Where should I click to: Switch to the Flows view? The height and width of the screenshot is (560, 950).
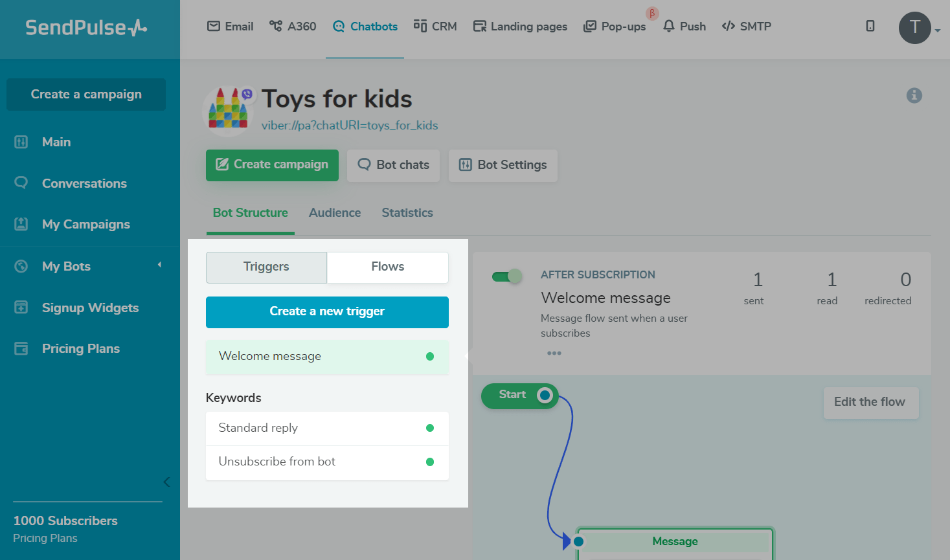[387, 267]
